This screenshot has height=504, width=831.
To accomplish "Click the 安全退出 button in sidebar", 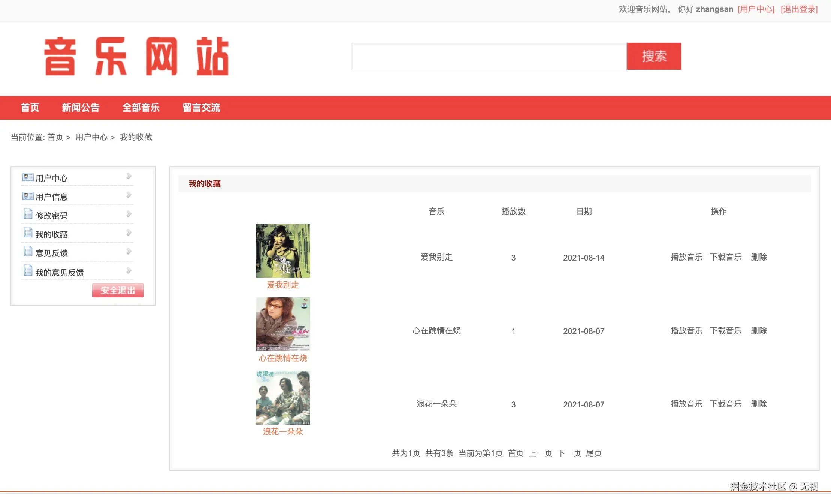I will click(118, 290).
